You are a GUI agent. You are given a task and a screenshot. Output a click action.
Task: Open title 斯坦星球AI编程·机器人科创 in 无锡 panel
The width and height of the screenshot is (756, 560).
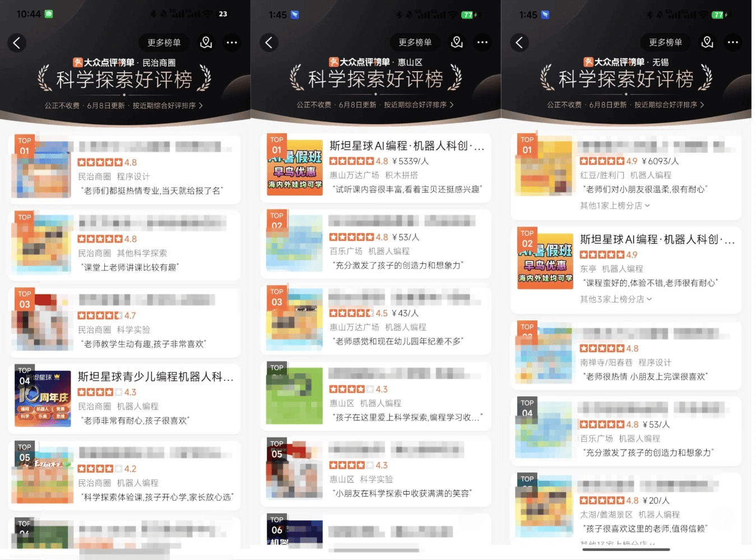[x=657, y=240]
